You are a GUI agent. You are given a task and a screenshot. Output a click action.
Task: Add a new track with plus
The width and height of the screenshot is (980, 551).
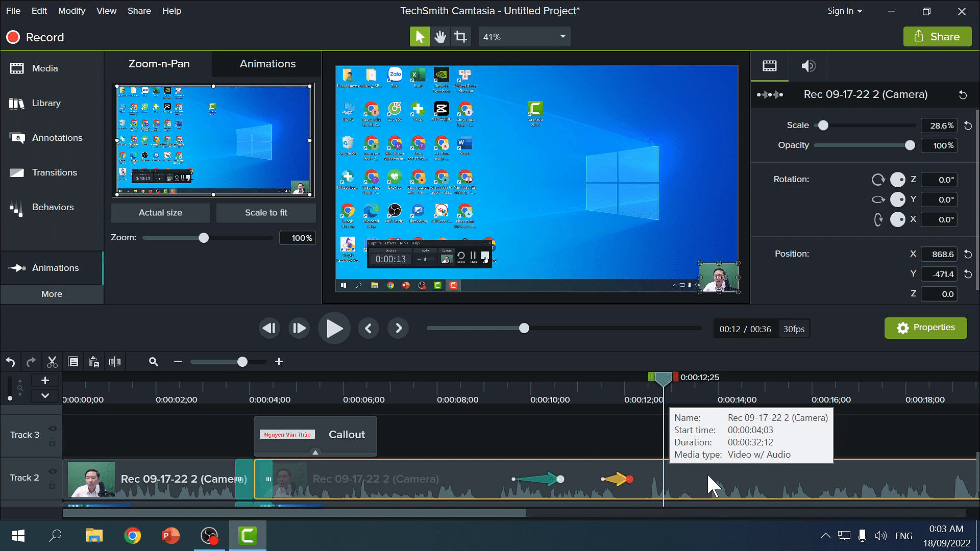[45, 380]
